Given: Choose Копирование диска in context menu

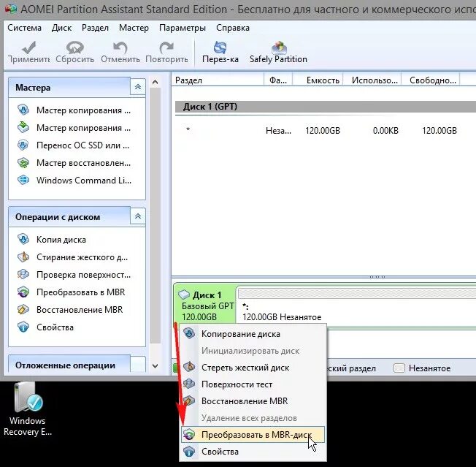Looking at the screenshot, I should point(253,333).
